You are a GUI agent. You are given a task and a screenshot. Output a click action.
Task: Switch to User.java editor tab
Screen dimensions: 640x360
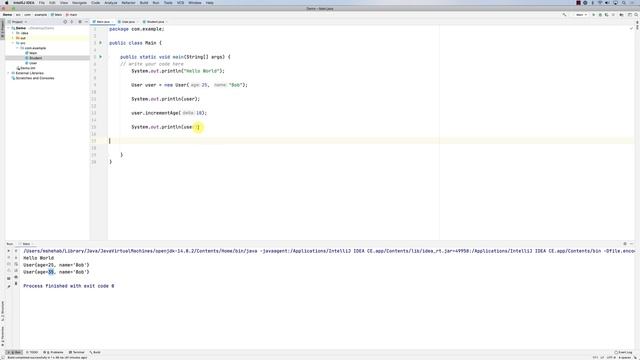point(127,22)
